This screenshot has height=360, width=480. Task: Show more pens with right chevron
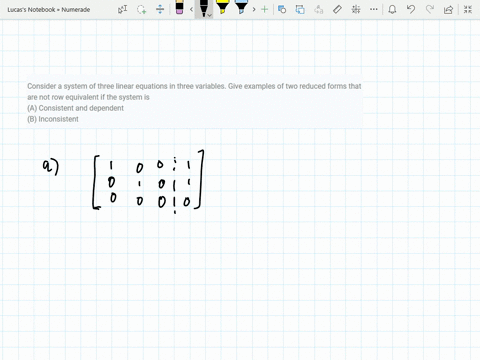254,9
